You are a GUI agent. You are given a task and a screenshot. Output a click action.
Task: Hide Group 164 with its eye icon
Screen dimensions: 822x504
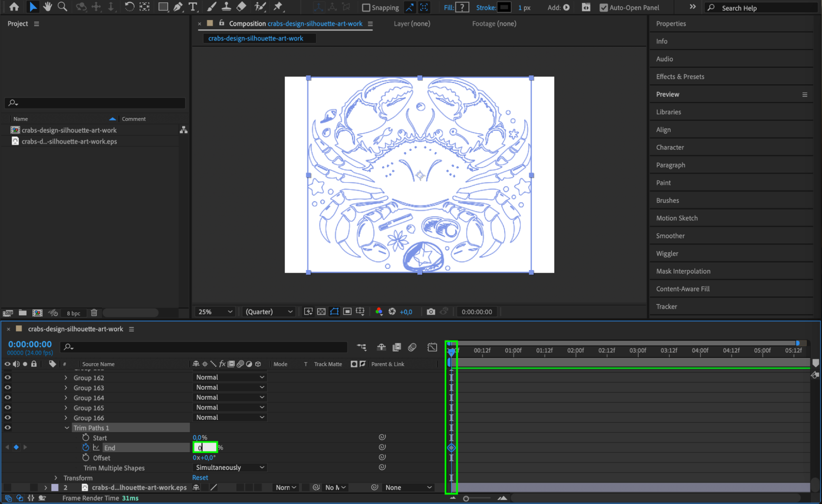coord(7,398)
